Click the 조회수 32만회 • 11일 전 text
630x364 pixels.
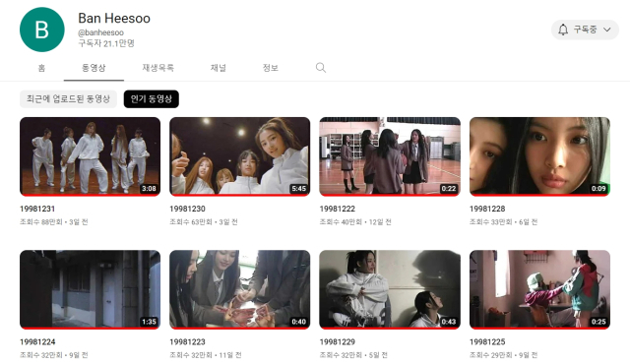coord(206,355)
